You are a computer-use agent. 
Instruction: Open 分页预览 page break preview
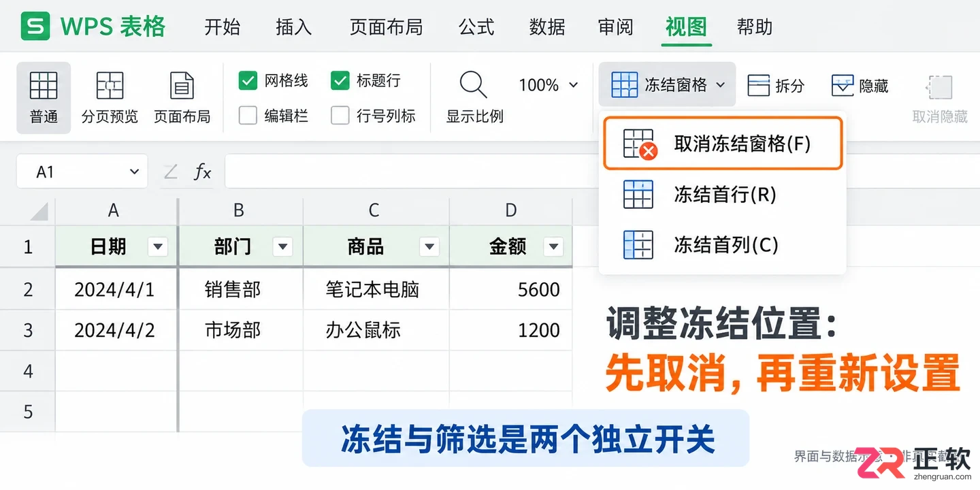pyautogui.click(x=110, y=97)
